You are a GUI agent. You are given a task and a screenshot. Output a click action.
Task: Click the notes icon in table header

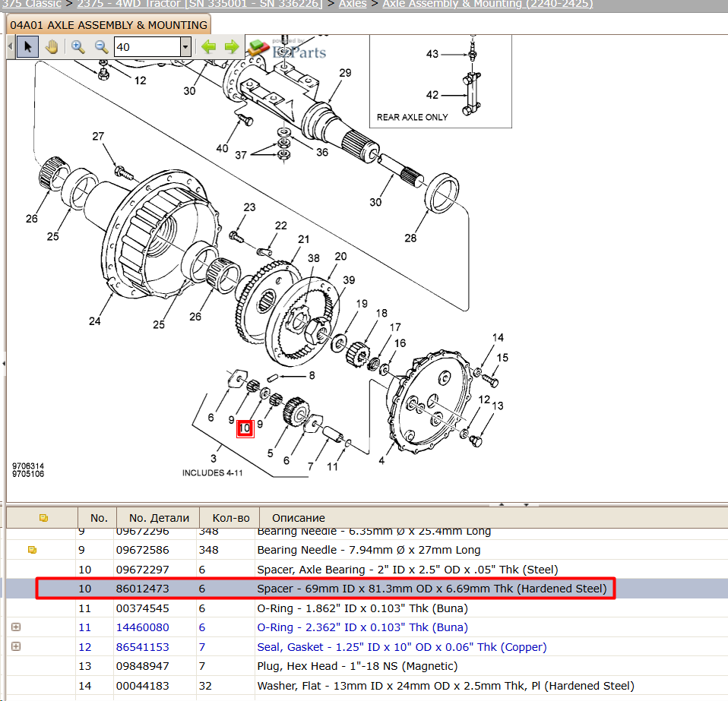(43, 518)
